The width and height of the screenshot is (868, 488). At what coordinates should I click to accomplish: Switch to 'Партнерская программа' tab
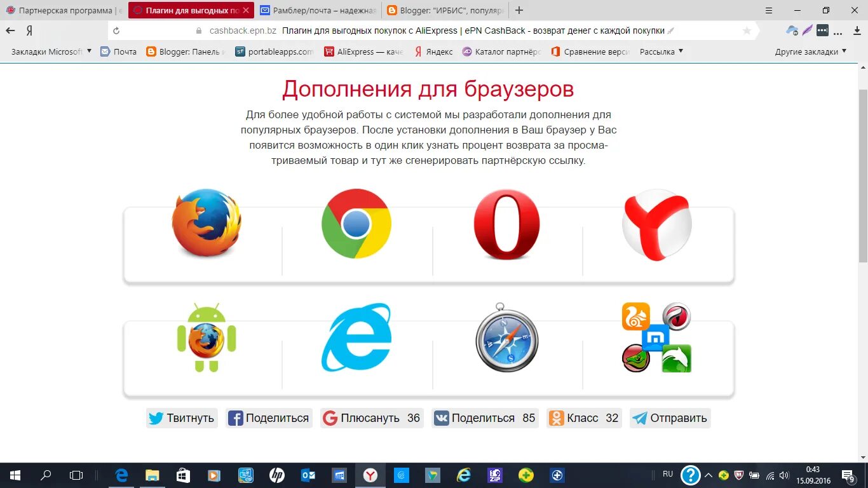pyautogui.click(x=64, y=10)
